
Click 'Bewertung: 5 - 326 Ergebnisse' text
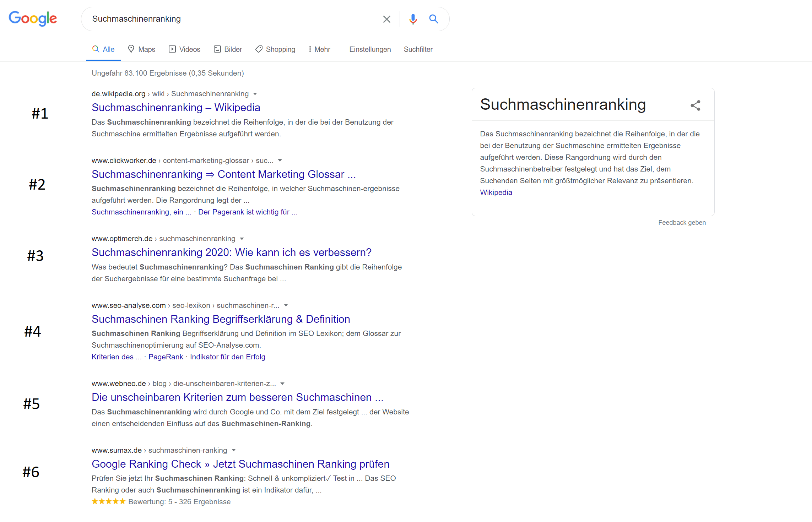[179, 502]
